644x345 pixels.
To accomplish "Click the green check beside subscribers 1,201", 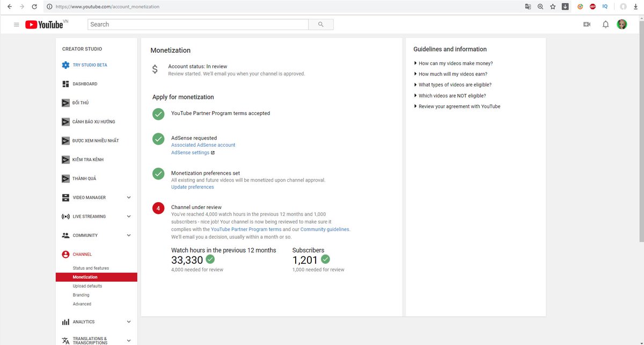I will pos(325,259).
